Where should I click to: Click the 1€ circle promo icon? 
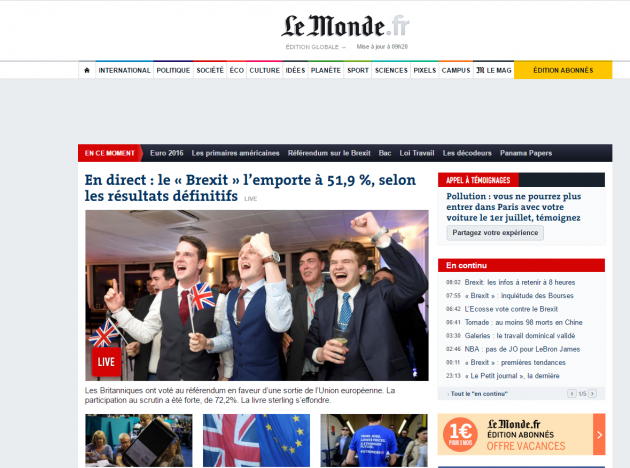[x=460, y=434]
